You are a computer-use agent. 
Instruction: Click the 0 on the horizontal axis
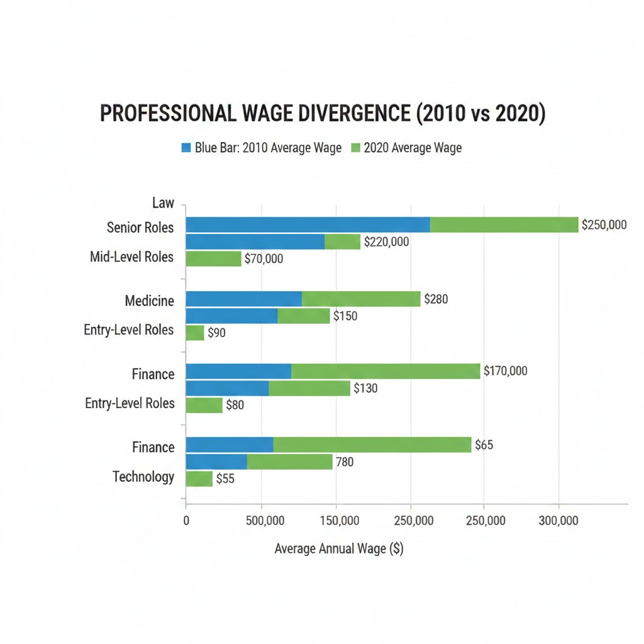[x=186, y=519]
